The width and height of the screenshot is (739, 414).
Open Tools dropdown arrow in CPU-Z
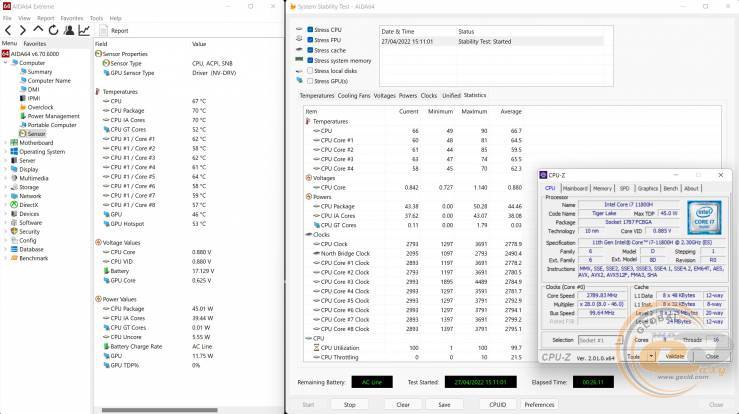pyautogui.click(x=651, y=356)
